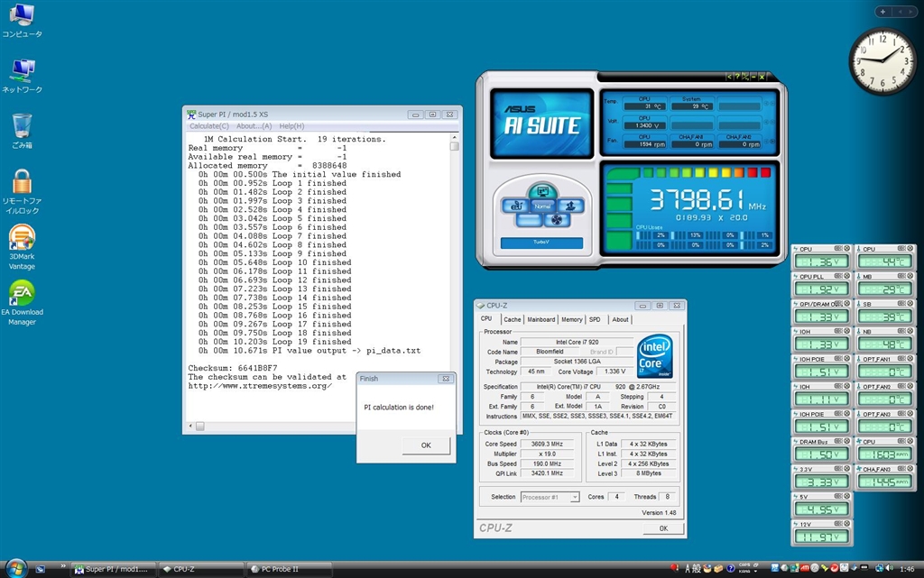The image size is (924, 578).
Task: Open the About...(A) menu in Super PI
Action: pos(254,126)
